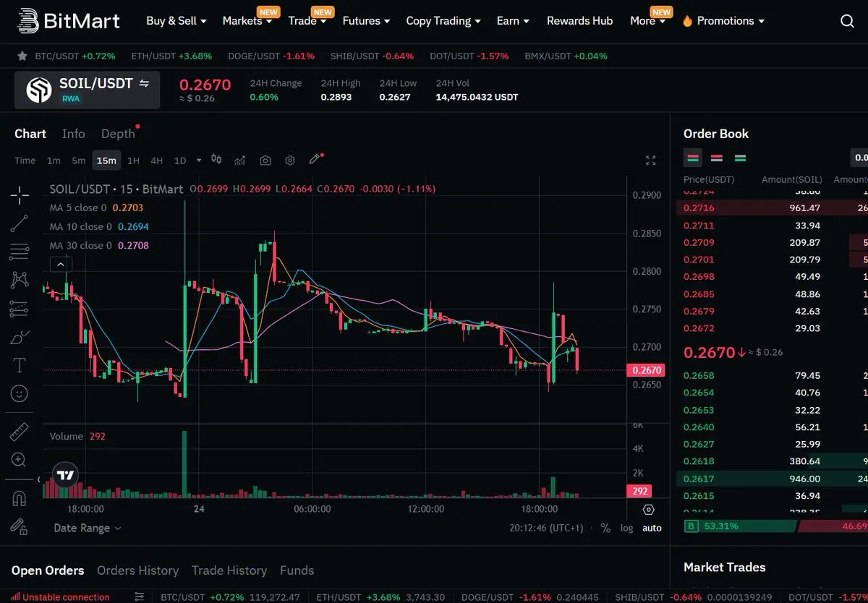Viewport: 868px width, 603px height.
Task: Select the trend line drawing tool
Action: [x=20, y=223]
